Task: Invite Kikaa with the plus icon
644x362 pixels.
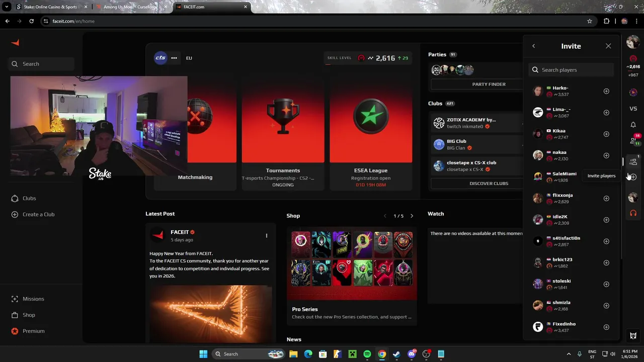Action: 606,134
